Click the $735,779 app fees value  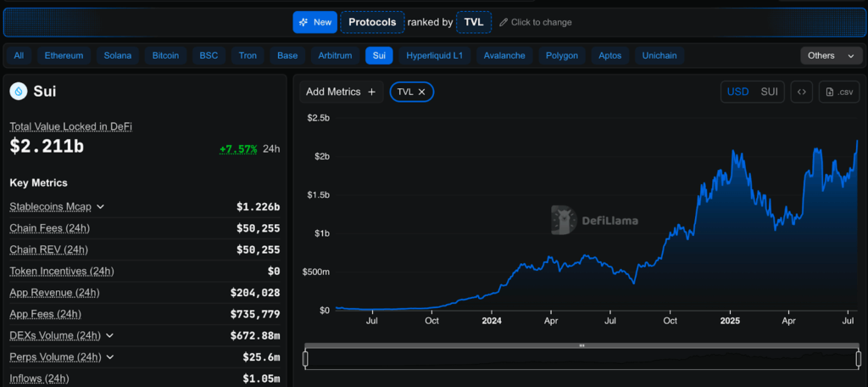255,314
